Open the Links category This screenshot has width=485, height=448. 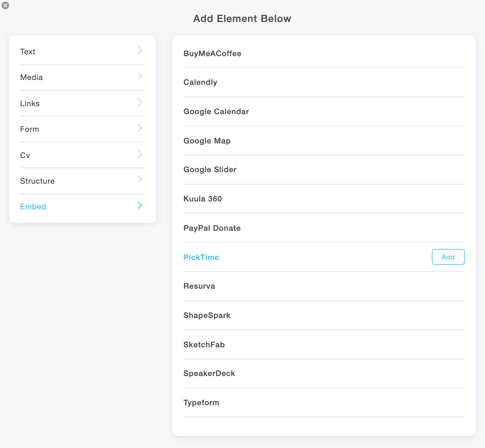(x=82, y=103)
